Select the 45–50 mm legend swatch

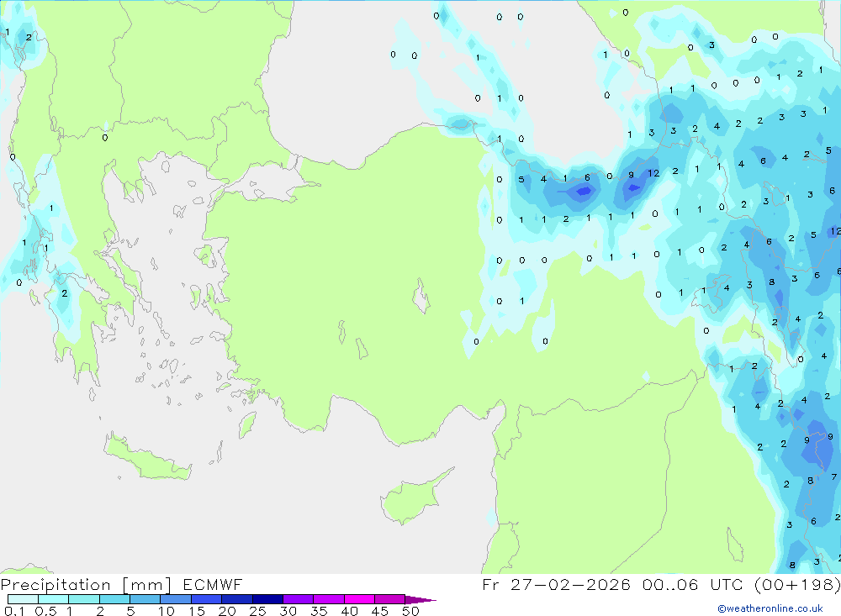point(389,599)
